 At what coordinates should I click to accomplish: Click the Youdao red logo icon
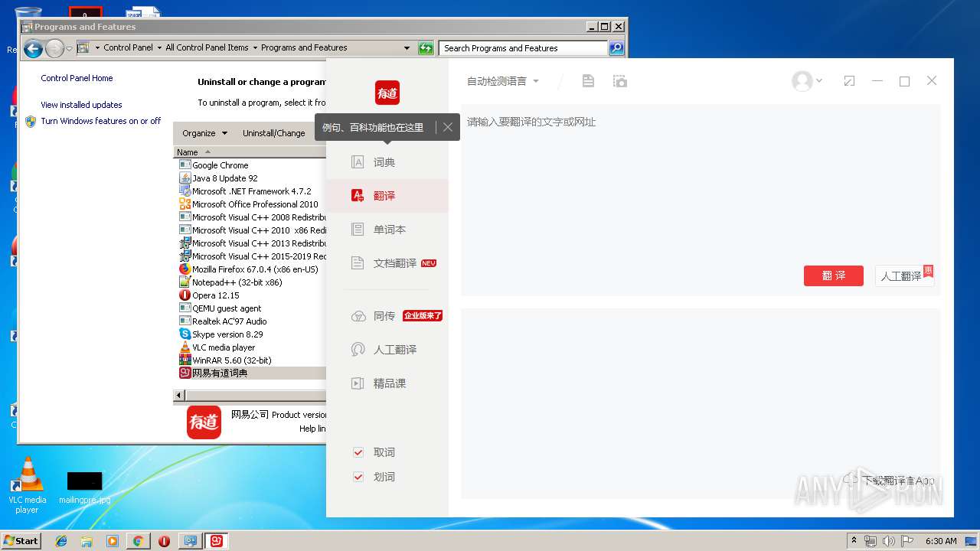coord(387,93)
